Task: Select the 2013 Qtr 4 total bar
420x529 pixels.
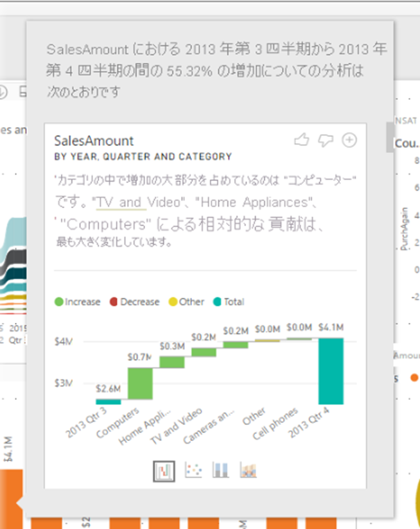Action: 331,371
